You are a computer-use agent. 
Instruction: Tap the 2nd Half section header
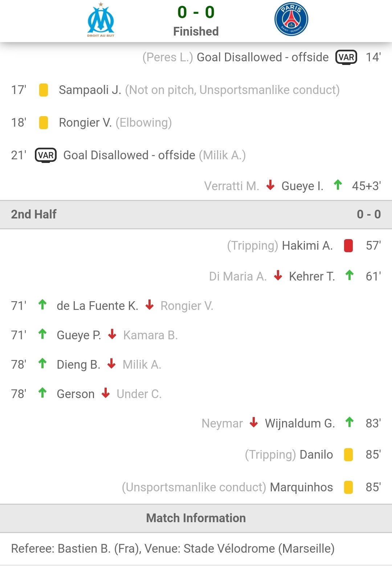click(x=196, y=214)
